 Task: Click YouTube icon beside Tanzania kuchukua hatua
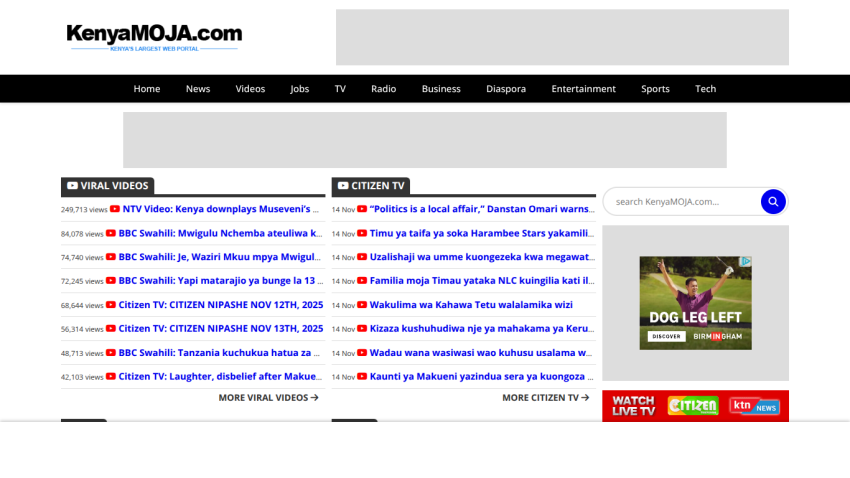click(111, 352)
